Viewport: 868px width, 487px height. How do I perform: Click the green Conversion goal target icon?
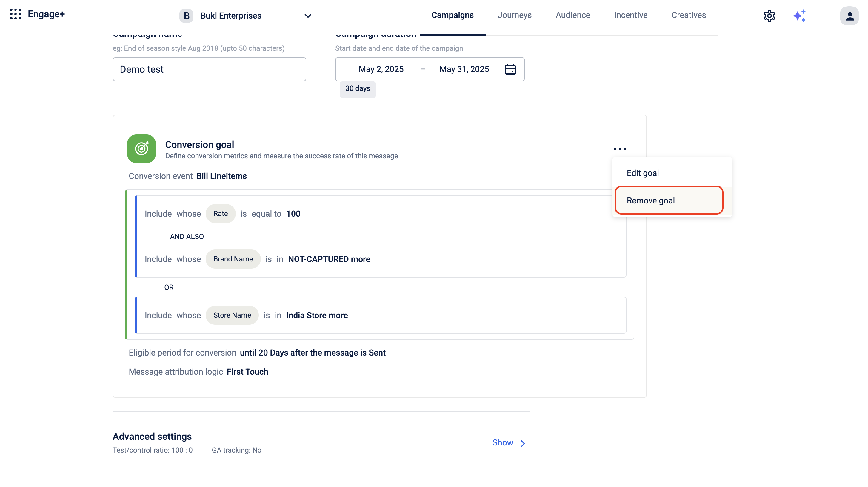[141, 149]
